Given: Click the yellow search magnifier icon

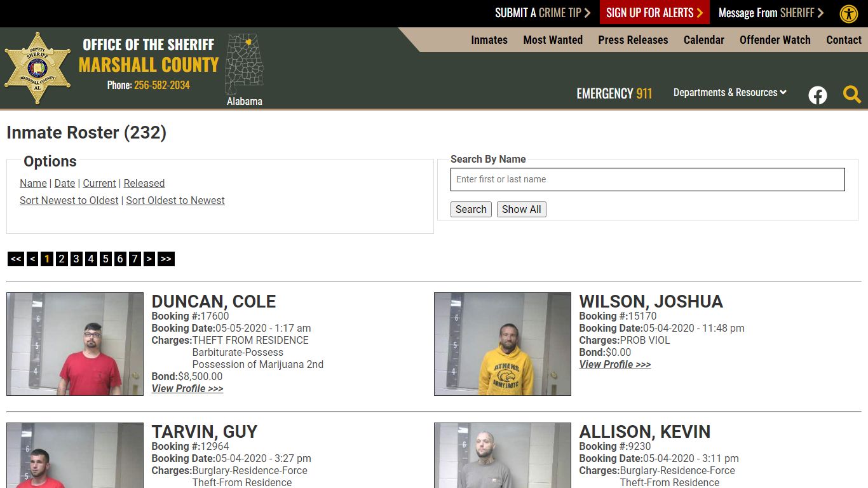Looking at the screenshot, I should (852, 95).
